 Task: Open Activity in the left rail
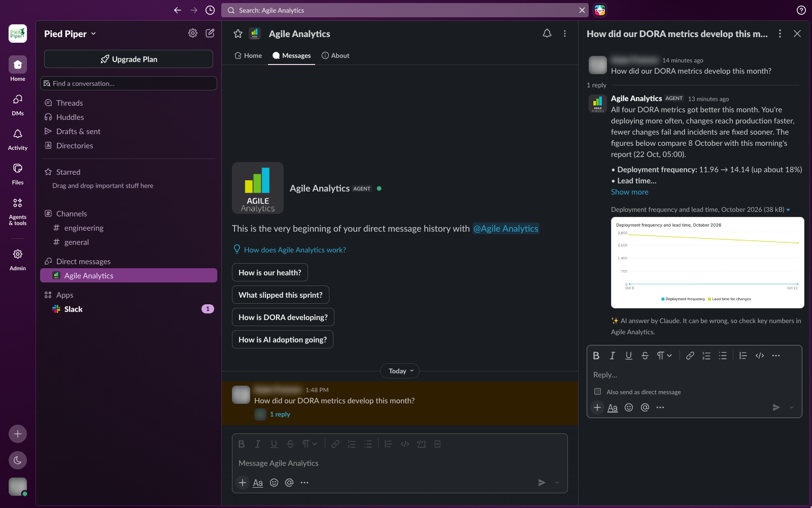click(18, 139)
